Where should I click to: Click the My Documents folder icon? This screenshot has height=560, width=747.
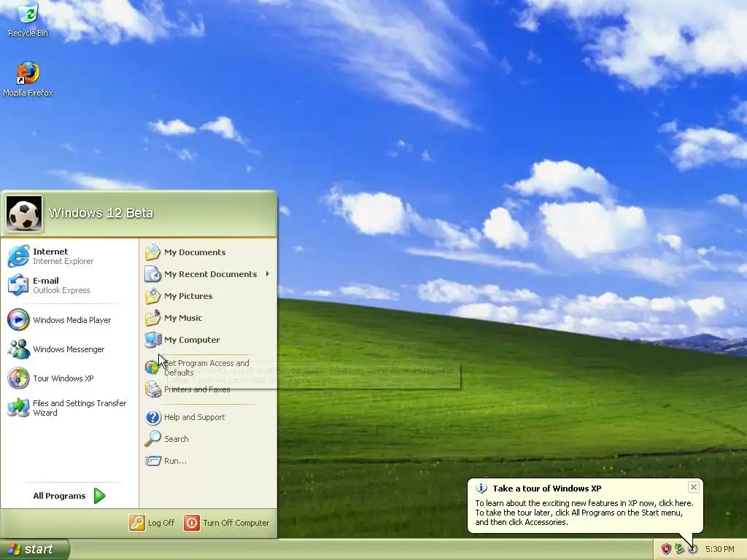[x=153, y=252]
